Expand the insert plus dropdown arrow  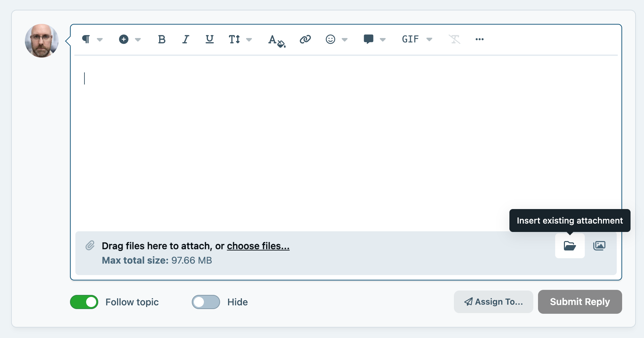click(x=138, y=40)
